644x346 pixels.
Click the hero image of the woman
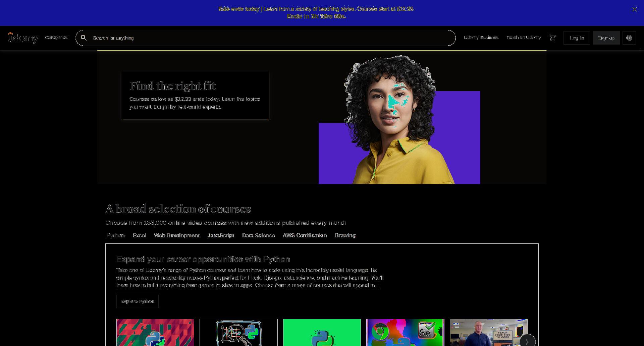tap(399, 120)
